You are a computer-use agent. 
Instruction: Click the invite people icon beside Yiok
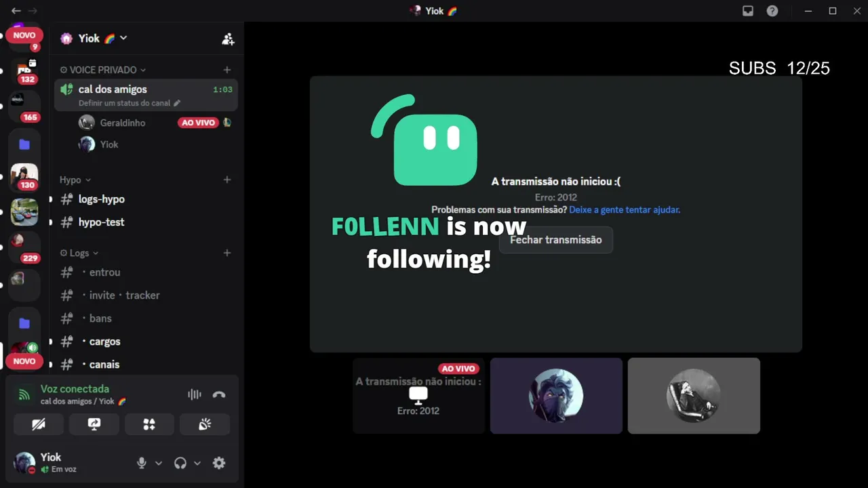pyautogui.click(x=228, y=39)
